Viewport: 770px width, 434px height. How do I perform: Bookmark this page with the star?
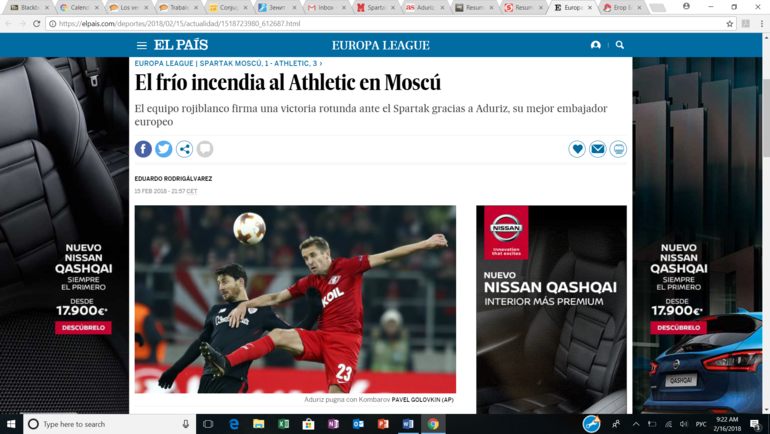(x=730, y=24)
